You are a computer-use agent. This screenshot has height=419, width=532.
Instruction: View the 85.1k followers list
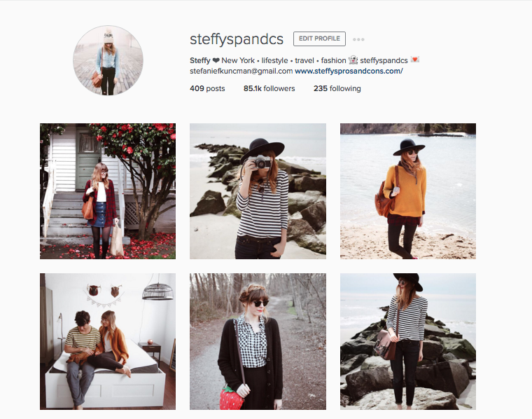click(x=269, y=88)
